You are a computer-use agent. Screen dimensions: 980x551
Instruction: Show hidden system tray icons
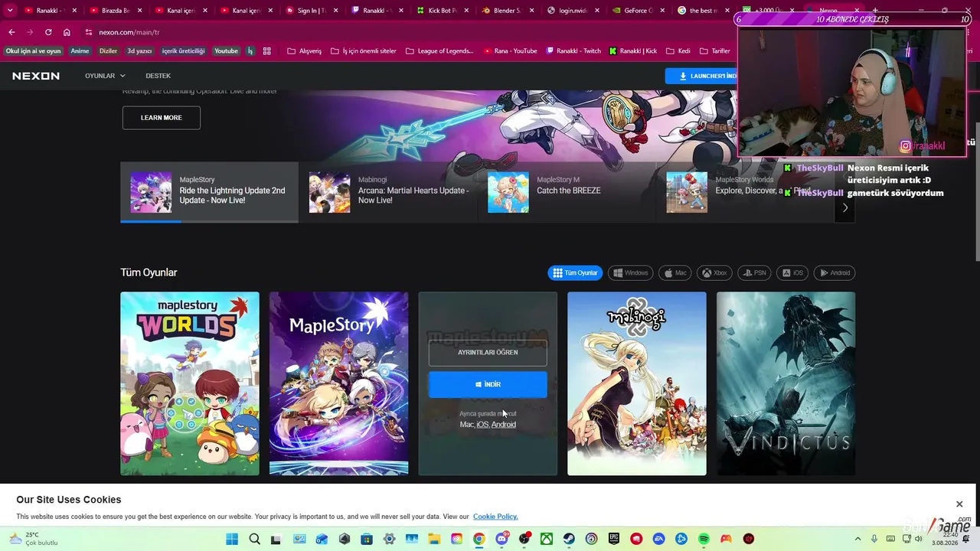(x=857, y=539)
